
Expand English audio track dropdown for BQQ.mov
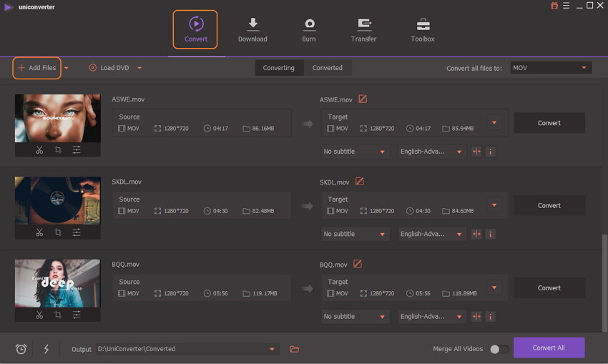[x=431, y=316]
